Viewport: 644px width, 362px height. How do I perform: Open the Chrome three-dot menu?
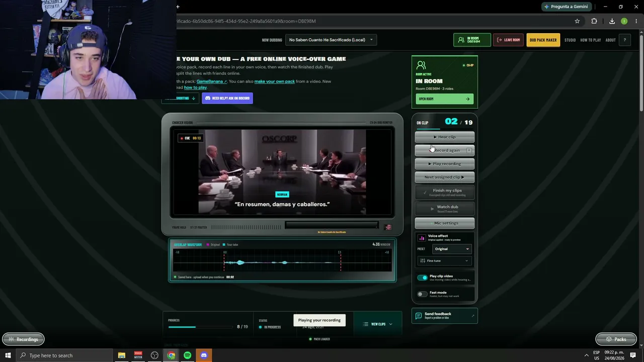[x=636, y=21]
